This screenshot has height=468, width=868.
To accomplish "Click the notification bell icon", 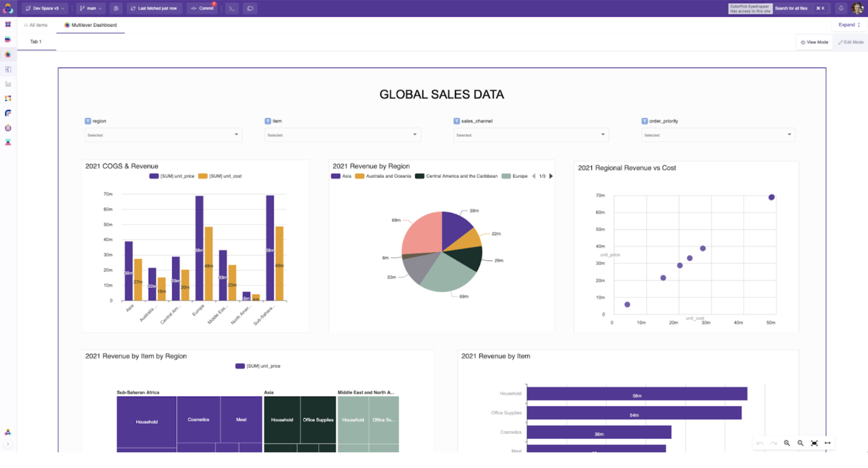I will pos(841,8).
